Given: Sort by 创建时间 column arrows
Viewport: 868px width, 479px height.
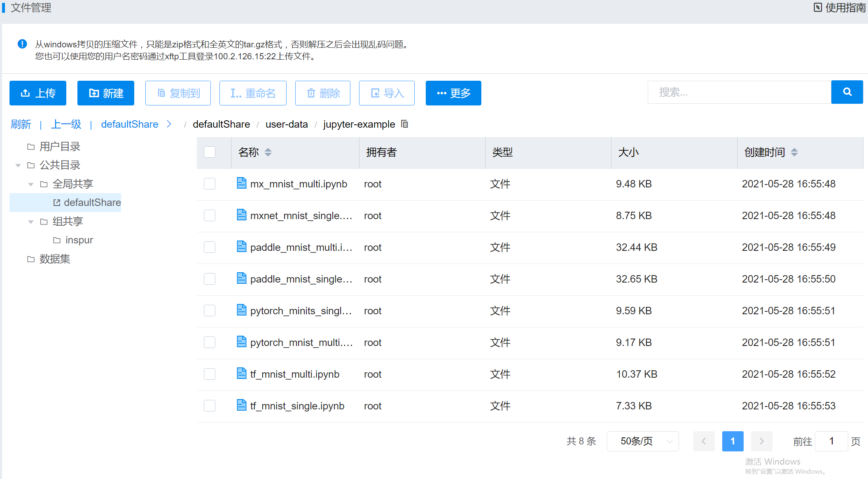Looking at the screenshot, I should (x=794, y=152).
